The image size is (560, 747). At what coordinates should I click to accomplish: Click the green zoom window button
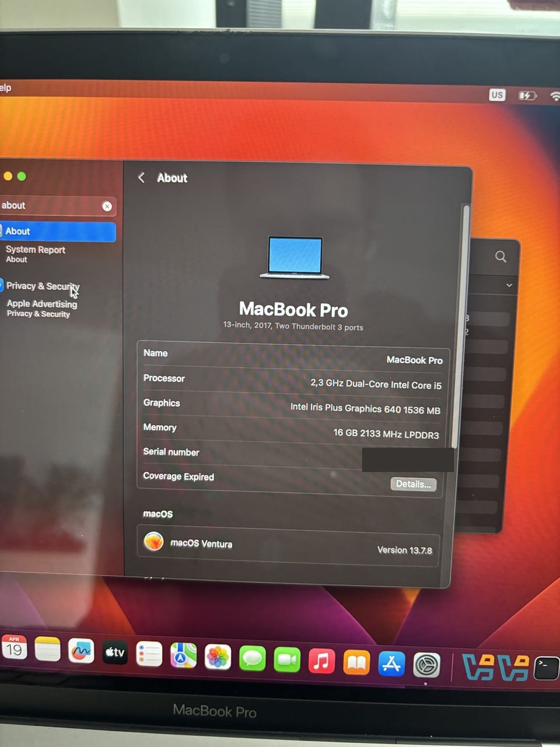(22, 176)
